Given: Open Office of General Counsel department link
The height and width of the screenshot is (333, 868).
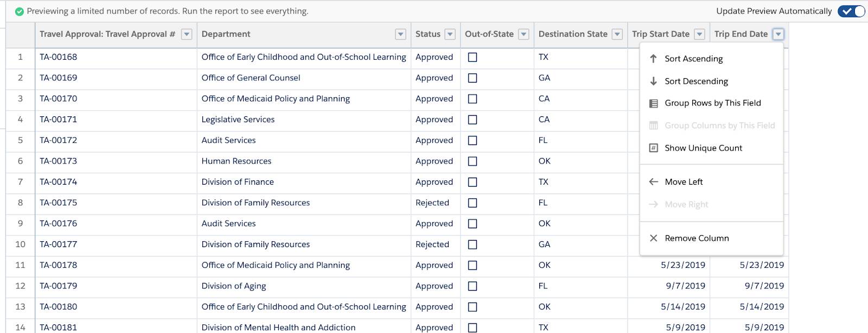Looking at the screenshot, I should point(251,78).
